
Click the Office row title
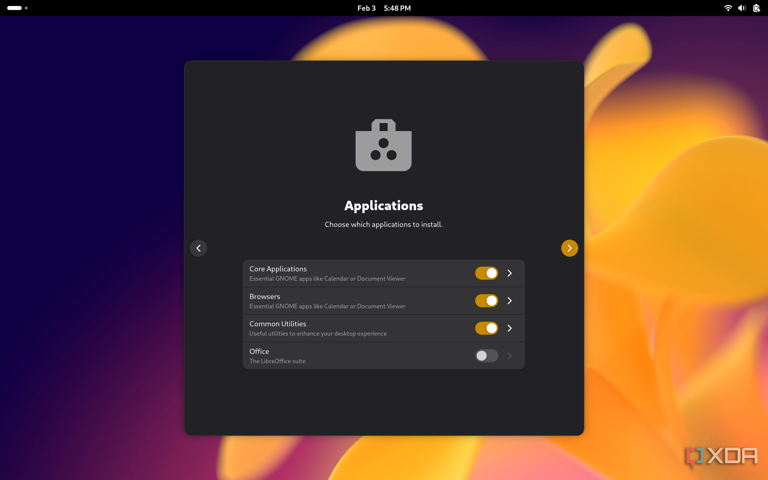pyautogui.click(x=259, y=351)
